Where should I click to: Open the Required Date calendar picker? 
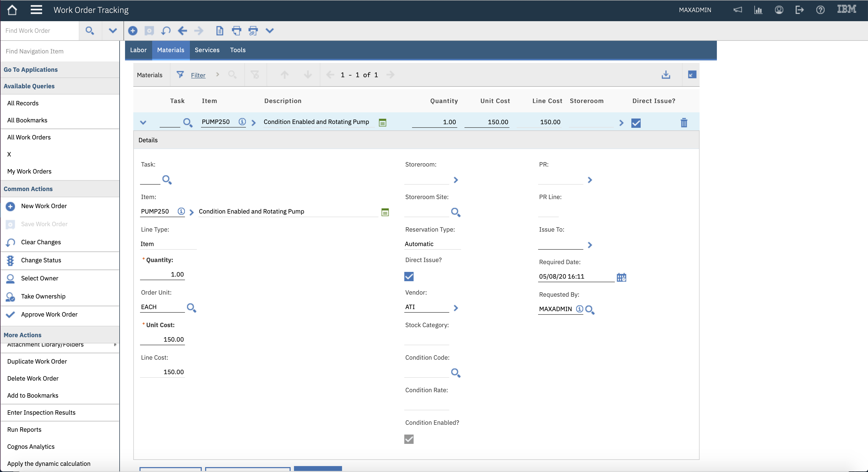[x=621, y=277]
